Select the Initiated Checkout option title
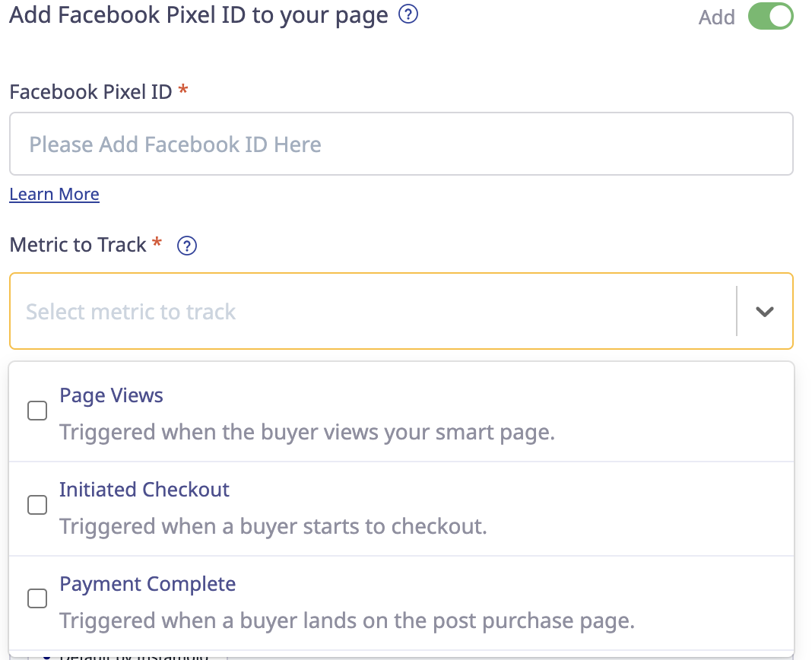Image resolution: width=812 pixels, height=660 pixels. coord(144,490)
